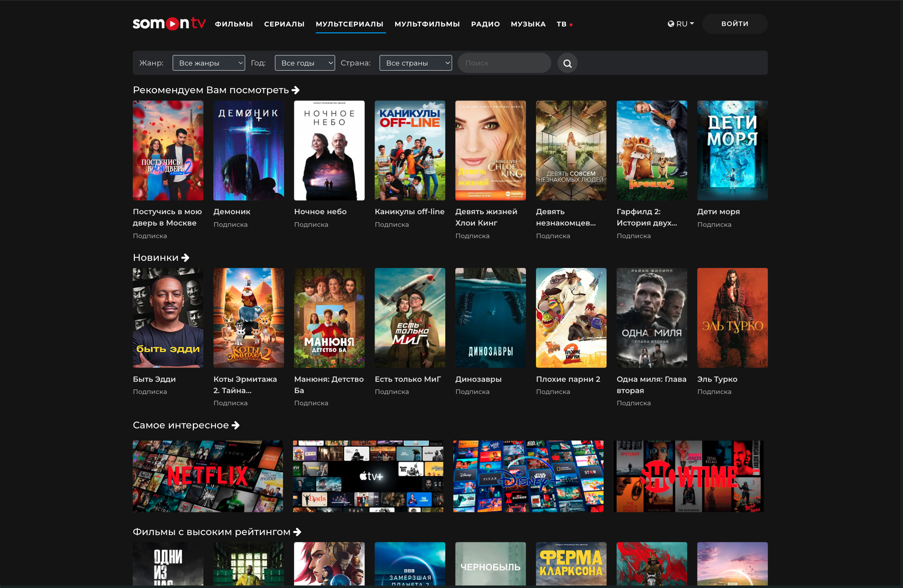
Task: Open the Сериалы section
Action: coord(284,24)
